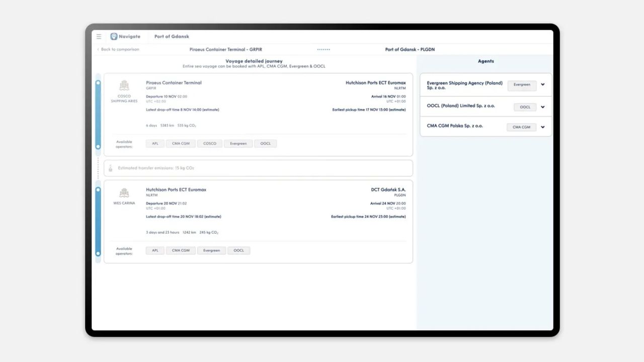This screenshot has width=644, height=362.
Task: Click the first leg's top timeline marker
Action: 98,82
